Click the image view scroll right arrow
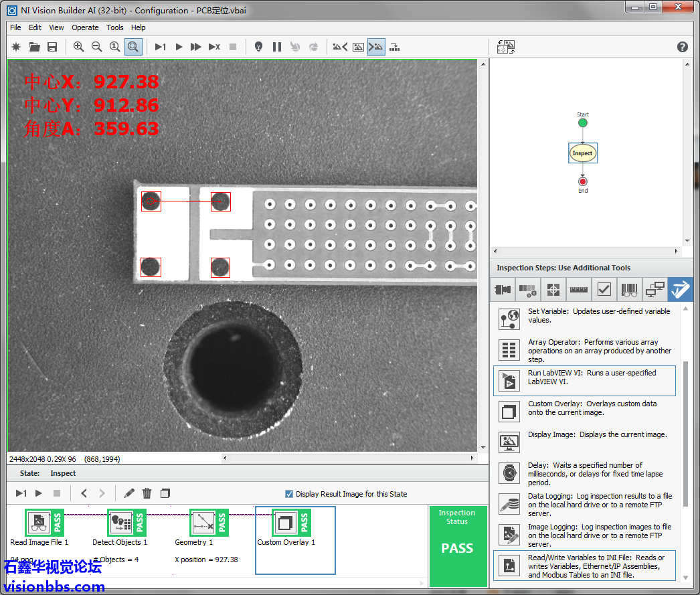This screenshot has height=595, width=700. pos(472,458)
